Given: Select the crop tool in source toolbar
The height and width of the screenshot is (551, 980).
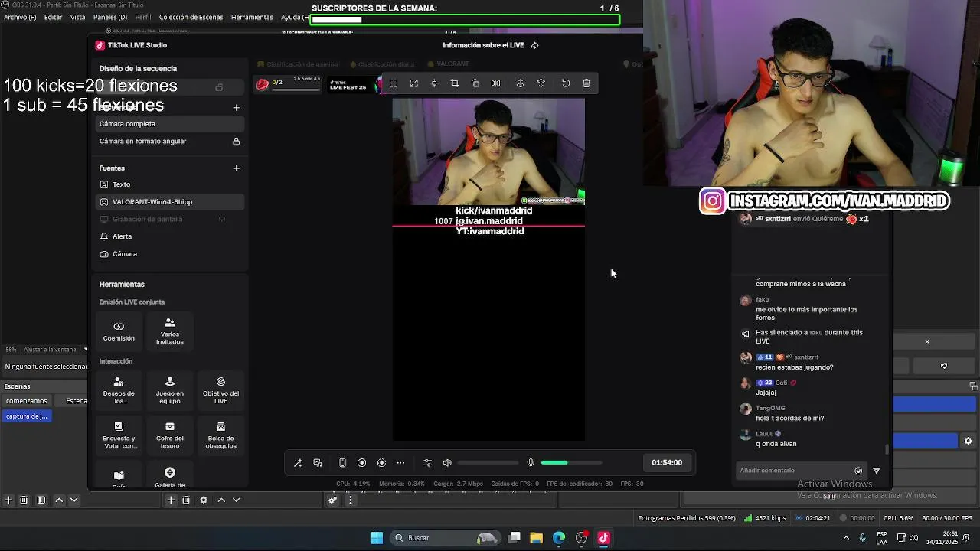Looking at the screenshot, I should coord(455,83).
